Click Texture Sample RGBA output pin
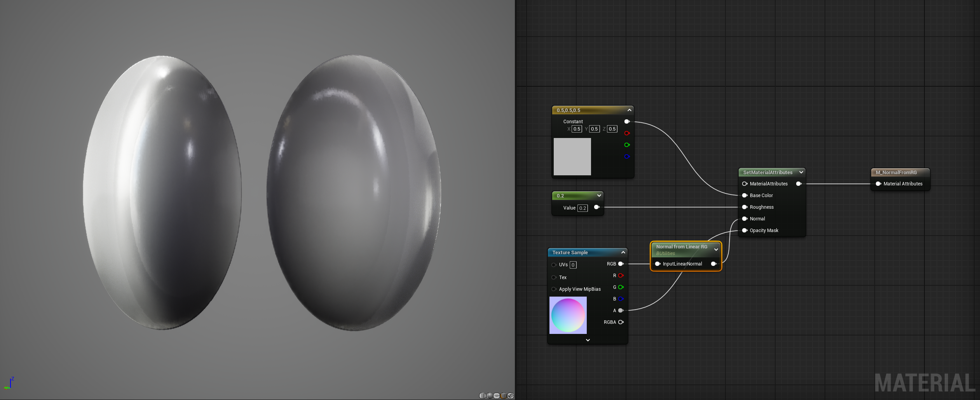 621,322
